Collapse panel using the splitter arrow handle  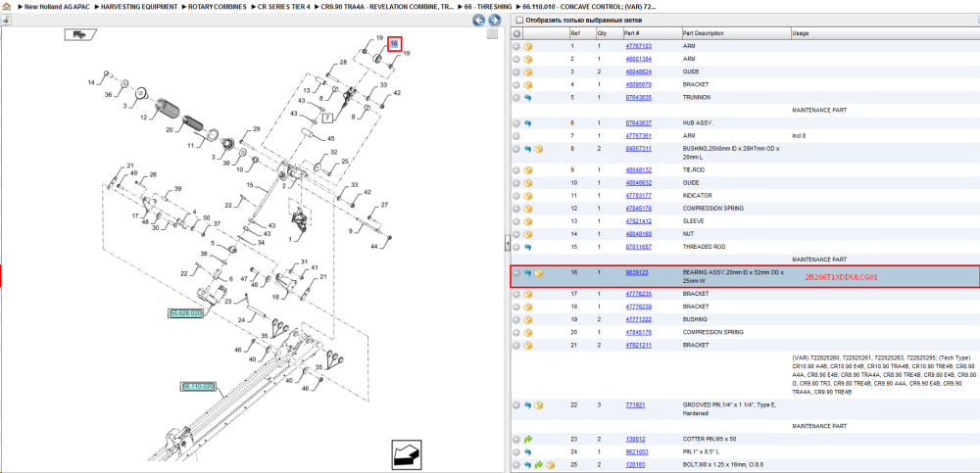[508, 243]
